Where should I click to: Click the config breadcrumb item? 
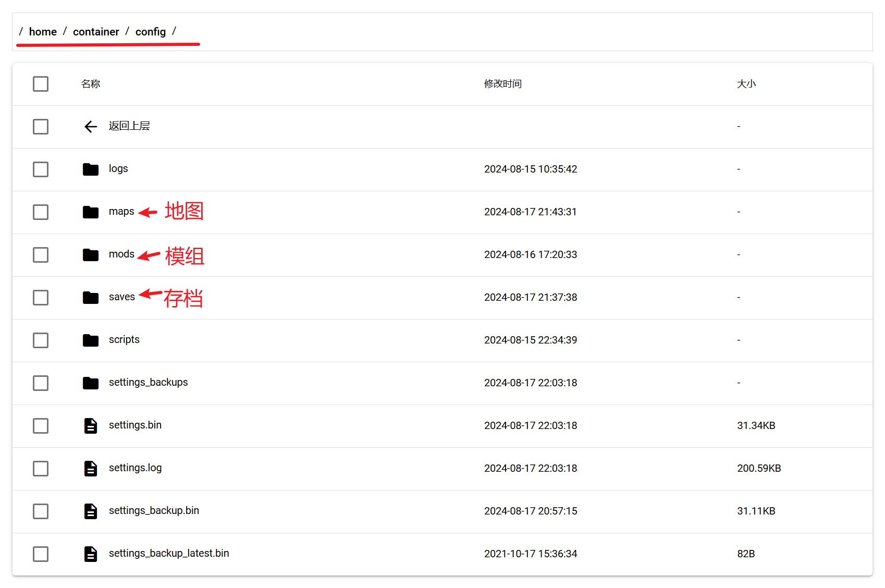(151, 31)
